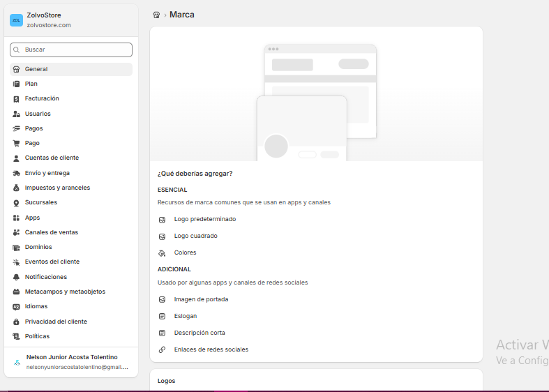Open Impuestos y aranceles settings
549x392 pixels.
tap(71, 188)
